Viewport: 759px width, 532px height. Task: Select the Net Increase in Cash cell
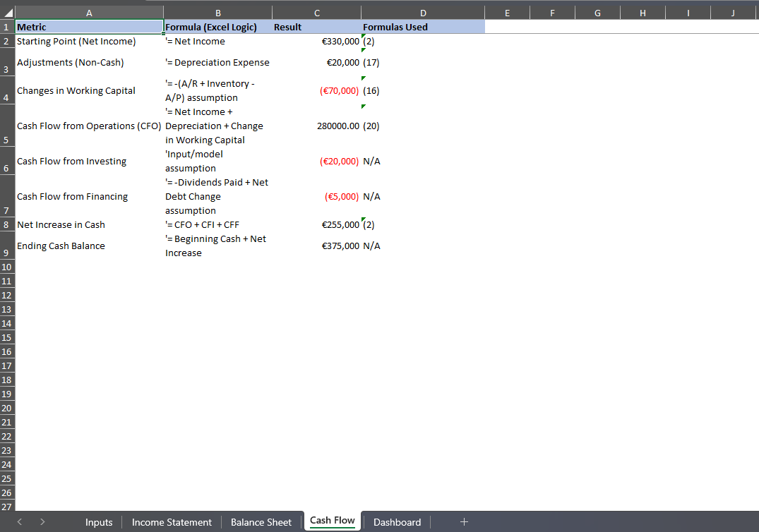click(x=89, y=224)
